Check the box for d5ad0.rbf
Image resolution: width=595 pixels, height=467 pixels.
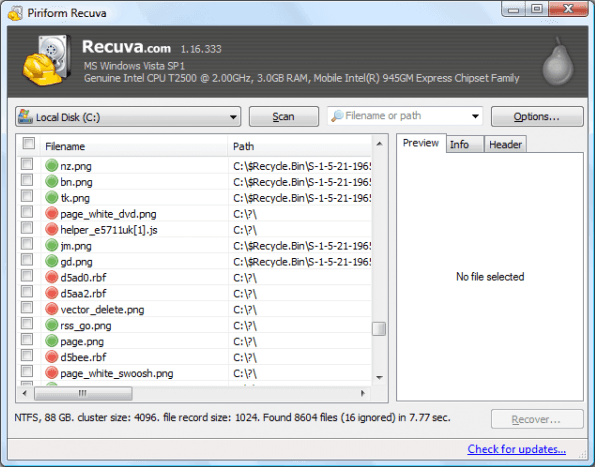[27, 275]
